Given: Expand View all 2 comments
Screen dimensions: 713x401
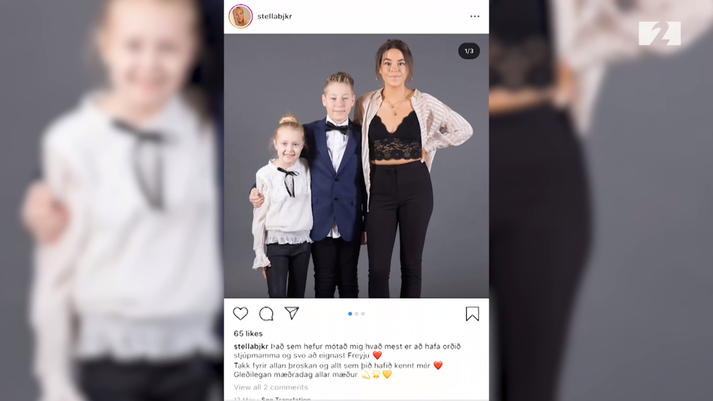Looking at the screenshot, I should point(271,387).
